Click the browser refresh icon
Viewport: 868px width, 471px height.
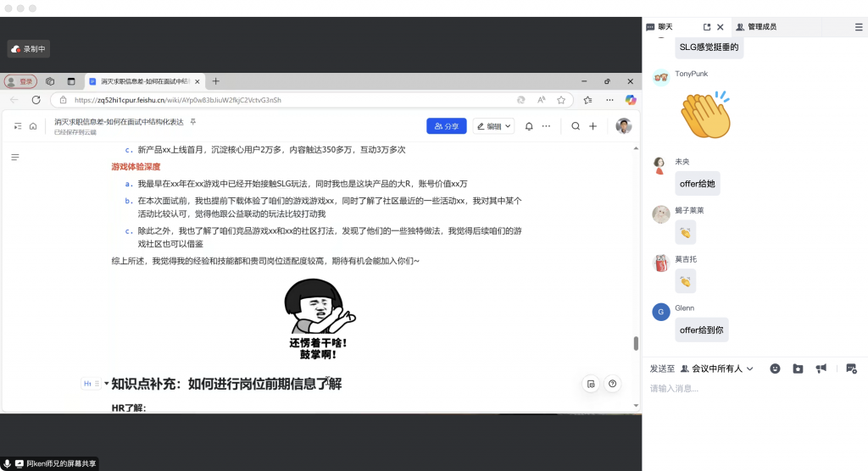(x=36, y=100)
